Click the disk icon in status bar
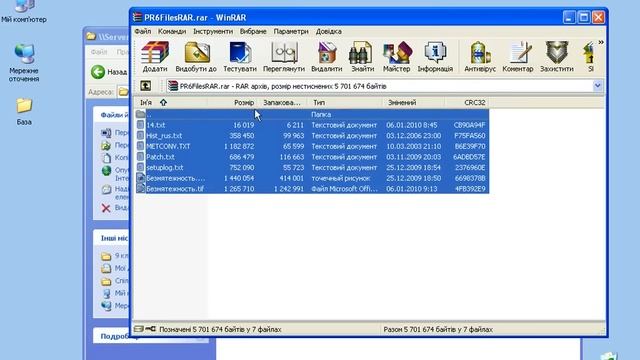The image size is (640, 360). click(139, 329)
